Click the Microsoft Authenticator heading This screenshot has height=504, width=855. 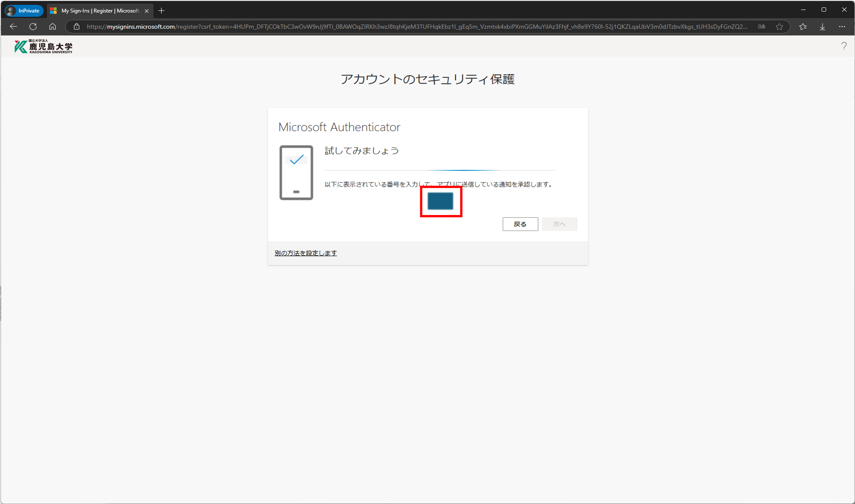click(339, 127)
